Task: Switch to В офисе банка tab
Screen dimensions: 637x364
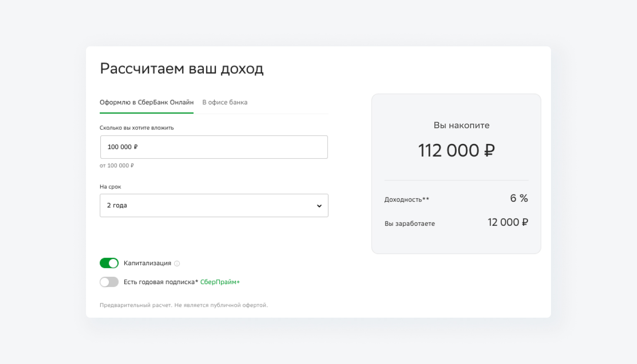Action: tap(225, 102)
